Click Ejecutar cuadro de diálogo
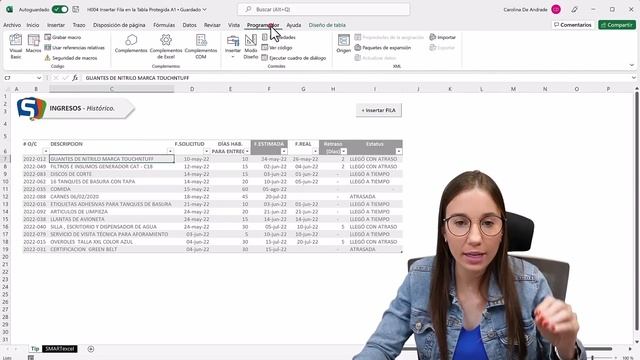640x360 pixels. 293,58
